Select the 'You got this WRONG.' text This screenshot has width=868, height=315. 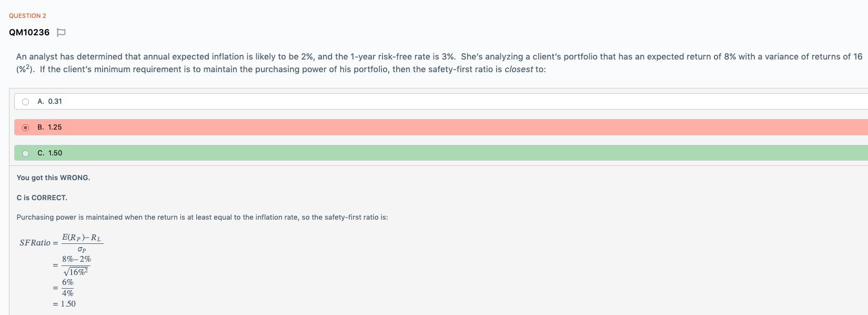point(53,178)
